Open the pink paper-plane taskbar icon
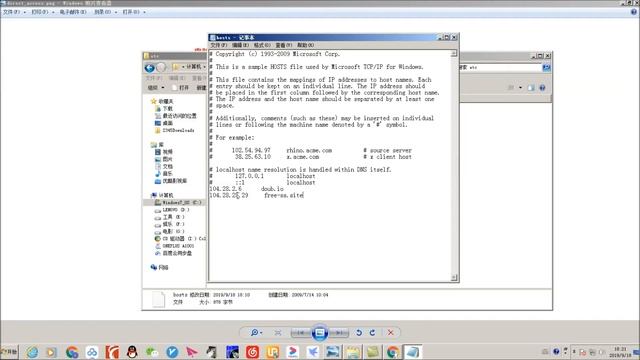Viewport: 640px width, 360px height. (x=192, y=352)
